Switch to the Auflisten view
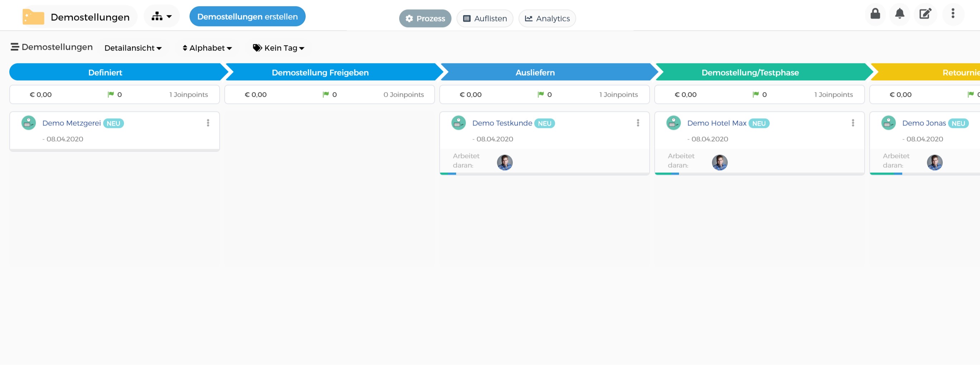 (x=485, y=18)
